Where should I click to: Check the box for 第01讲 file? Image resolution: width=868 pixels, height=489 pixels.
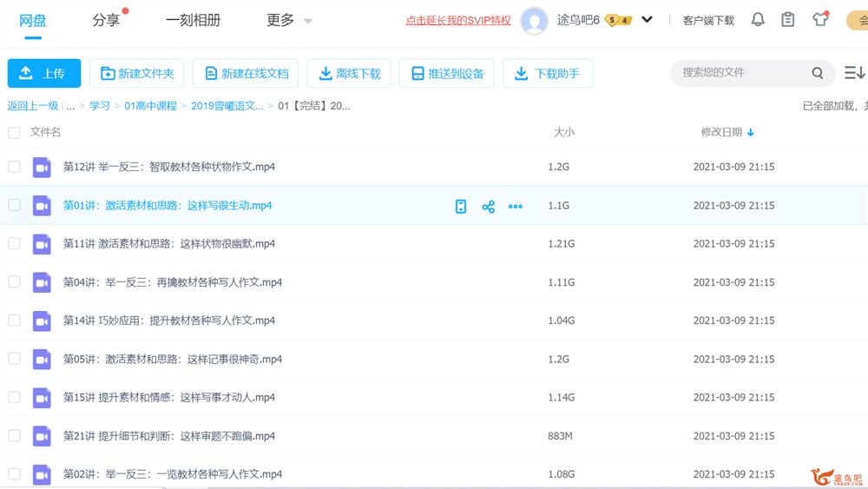14,205
